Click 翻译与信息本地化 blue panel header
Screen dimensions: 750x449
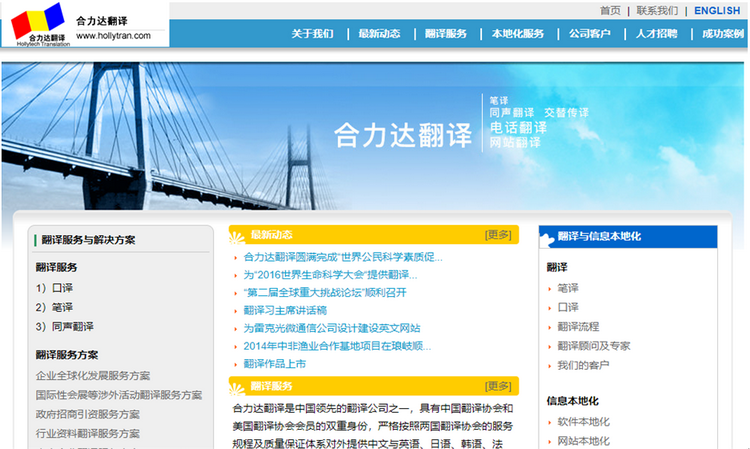[x=628, y=236]
